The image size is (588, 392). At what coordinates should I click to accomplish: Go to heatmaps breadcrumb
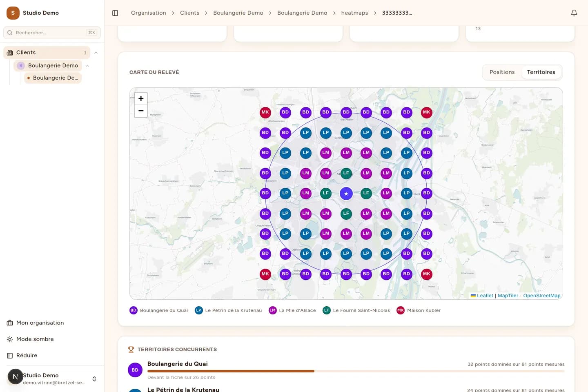(354, 13)
